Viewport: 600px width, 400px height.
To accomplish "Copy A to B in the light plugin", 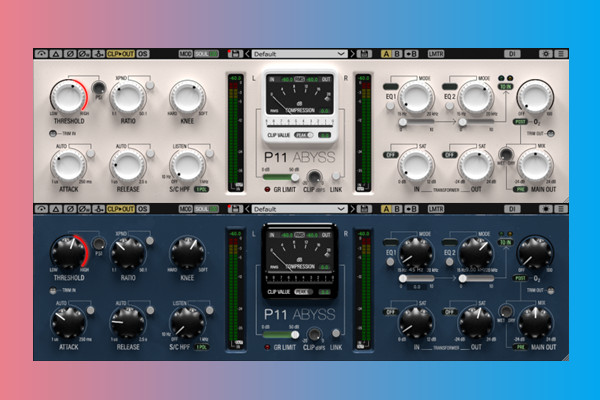I will [x=411, y=54].
